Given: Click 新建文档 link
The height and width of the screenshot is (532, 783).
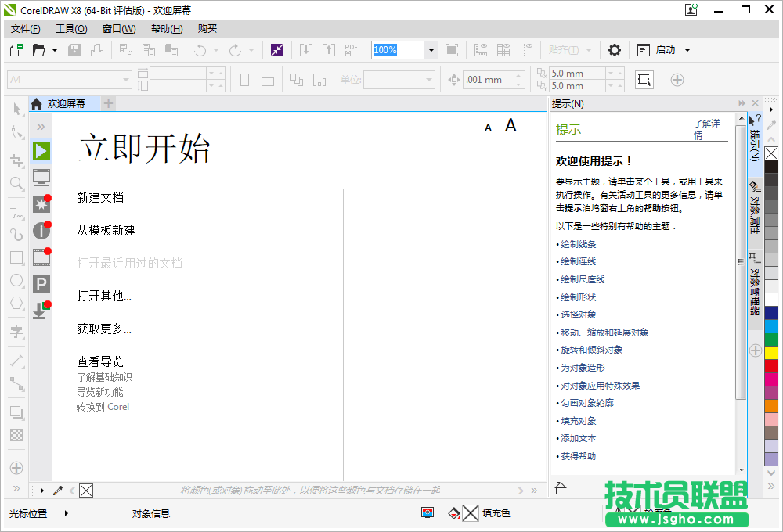Looking at the screenshot, I should (x=100, y=198).
